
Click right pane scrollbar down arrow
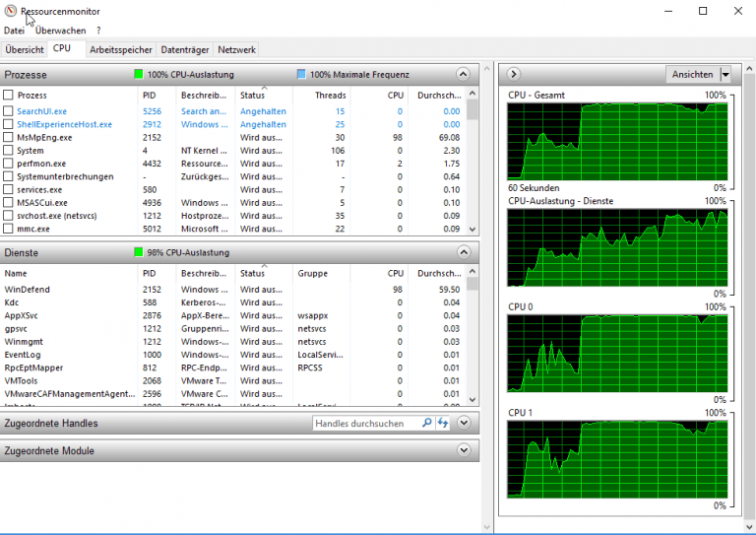[749, 527]
